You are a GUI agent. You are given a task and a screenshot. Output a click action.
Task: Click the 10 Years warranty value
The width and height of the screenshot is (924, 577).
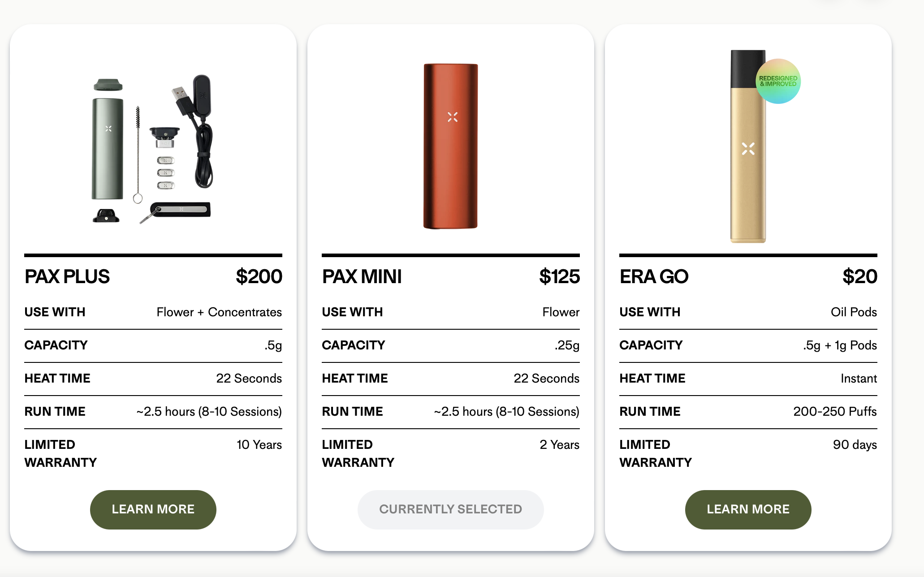[259, 444]
